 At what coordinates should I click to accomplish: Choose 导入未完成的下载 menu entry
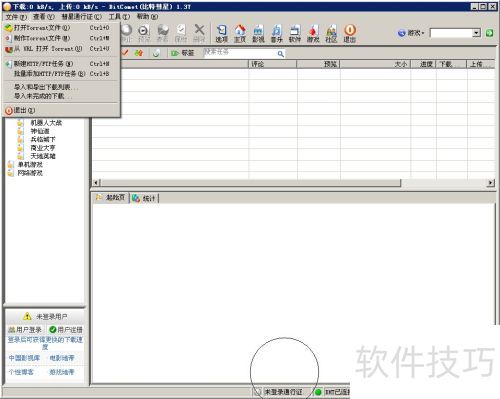61,96
